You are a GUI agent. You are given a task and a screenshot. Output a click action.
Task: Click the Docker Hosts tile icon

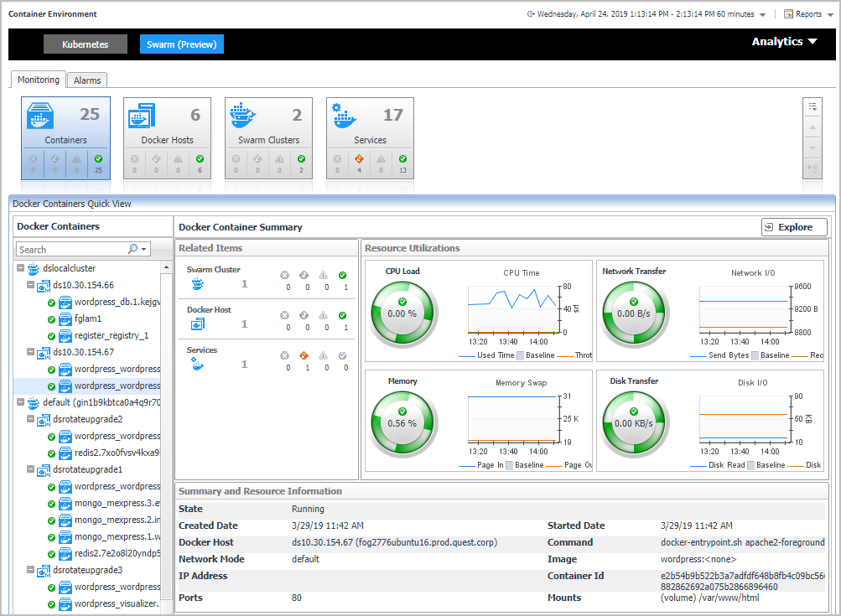tap(142, 116)
